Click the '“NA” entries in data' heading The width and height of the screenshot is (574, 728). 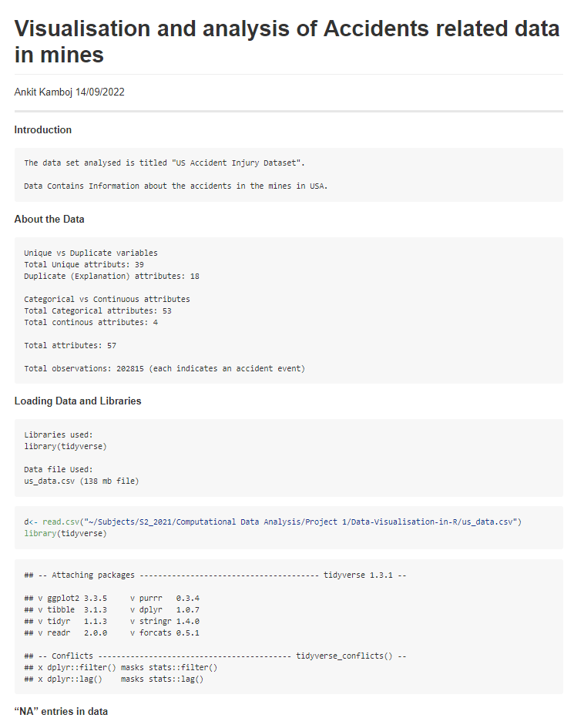coord(61,711)
